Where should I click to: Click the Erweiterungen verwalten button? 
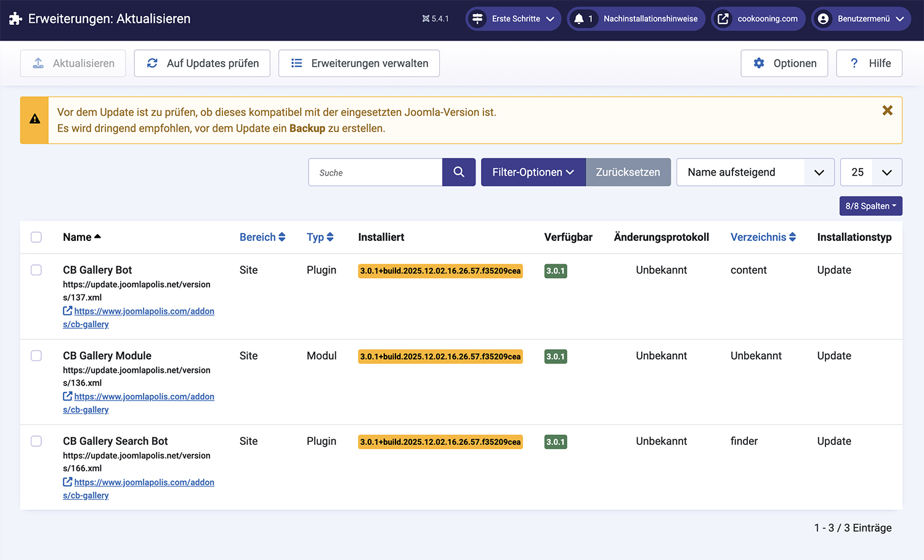point(359,63)
